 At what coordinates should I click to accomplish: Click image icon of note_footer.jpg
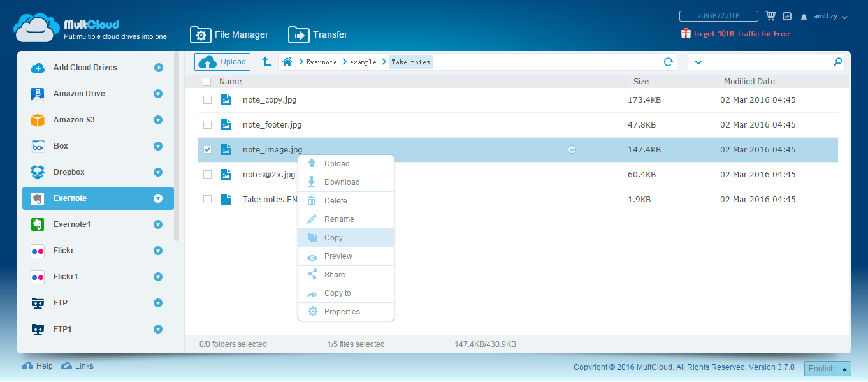[226, 124]
